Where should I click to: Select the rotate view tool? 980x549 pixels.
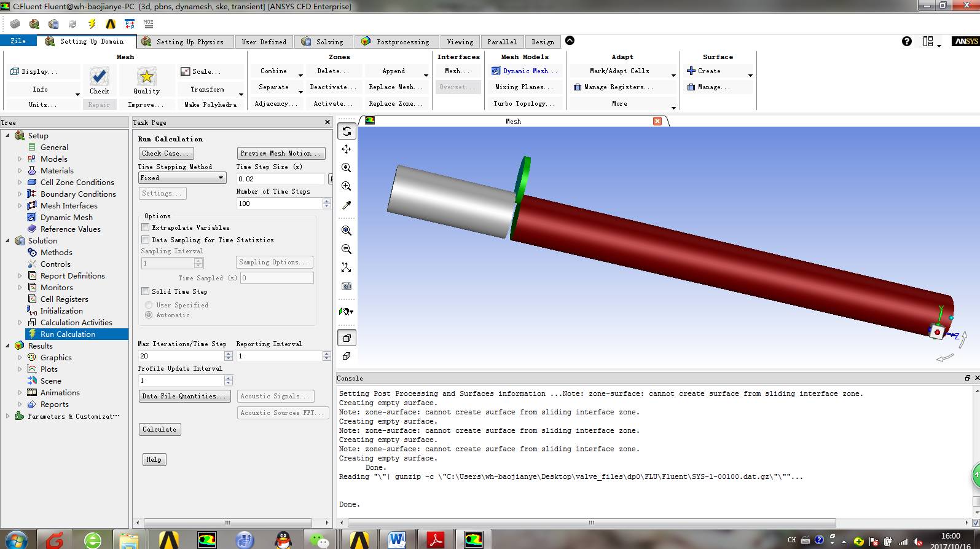(x=347, y=131)
